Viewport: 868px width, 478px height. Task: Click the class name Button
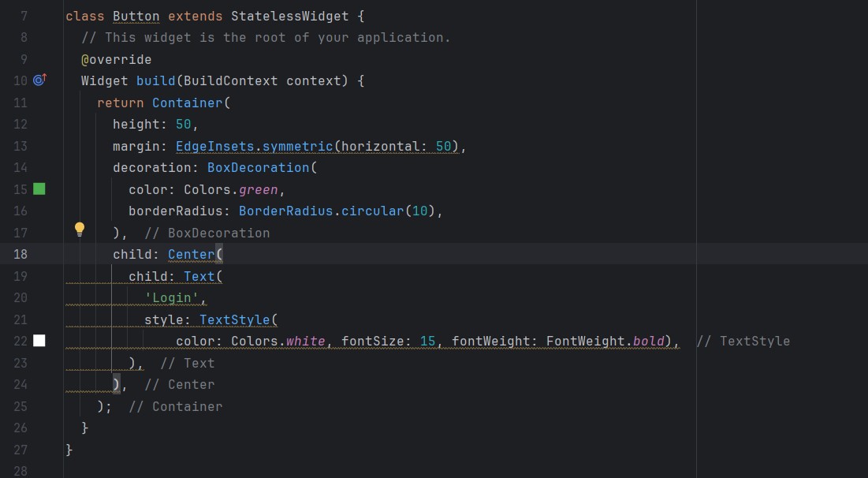pyautogui.click(x=136, y=17)
